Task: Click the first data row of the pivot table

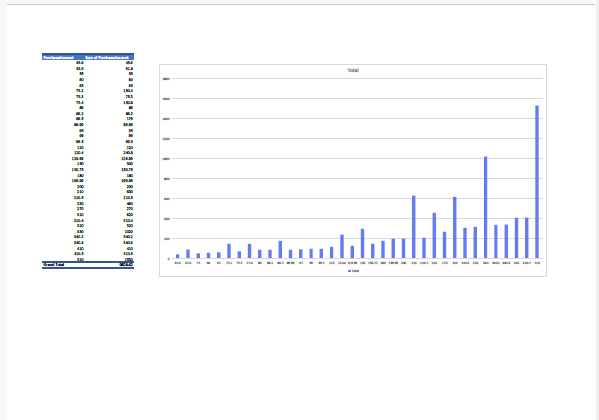Action: [88, 62]
